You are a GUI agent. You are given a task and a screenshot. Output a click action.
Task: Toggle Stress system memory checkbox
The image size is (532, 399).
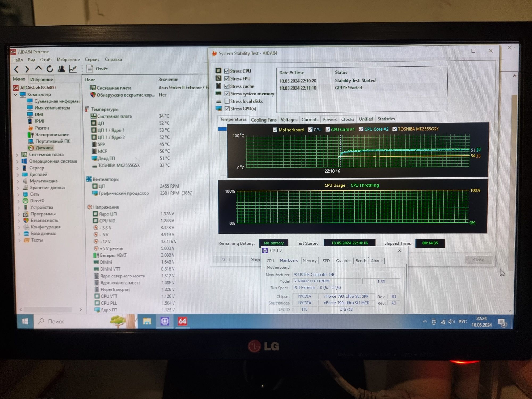[227, 94]
